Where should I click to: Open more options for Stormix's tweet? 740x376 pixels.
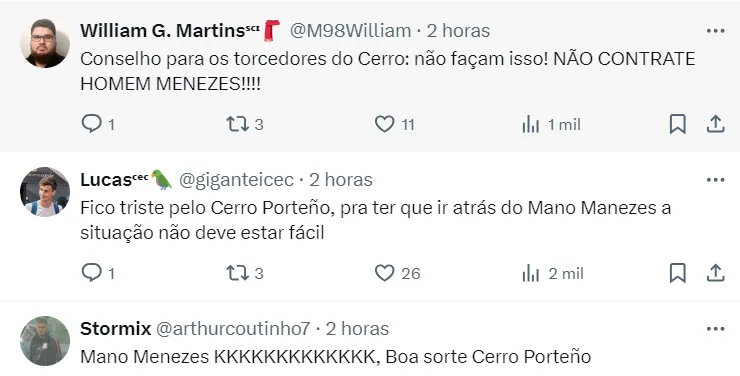(x=715, y=329)
